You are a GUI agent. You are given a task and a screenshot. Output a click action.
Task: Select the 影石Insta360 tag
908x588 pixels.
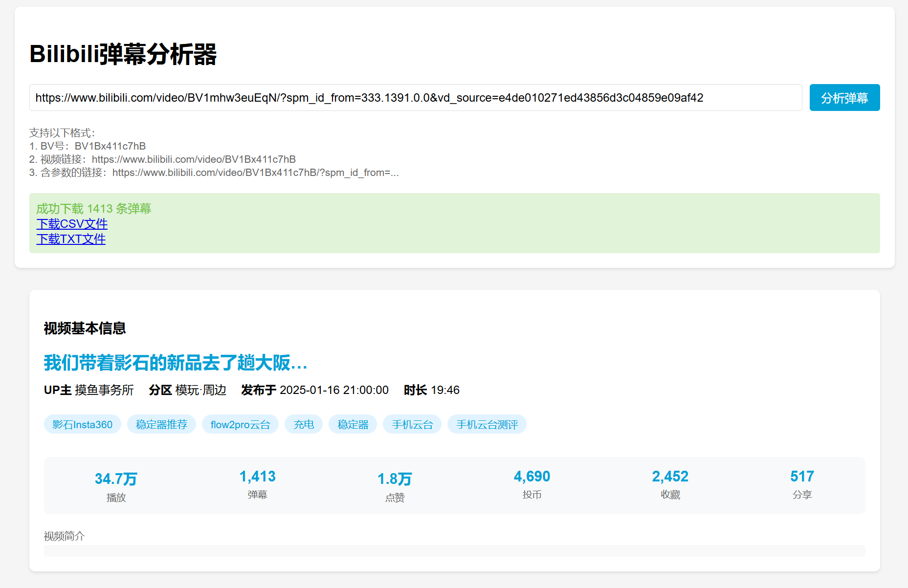[82, 424]
